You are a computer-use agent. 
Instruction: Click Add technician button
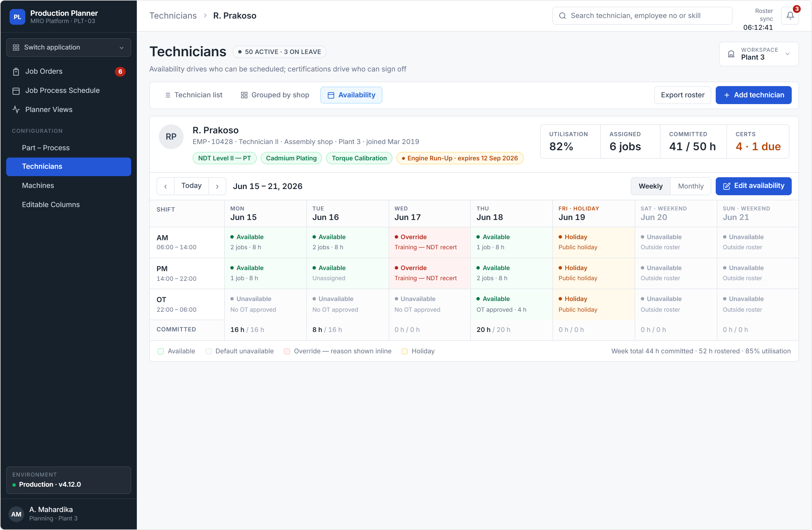point(753,95)
